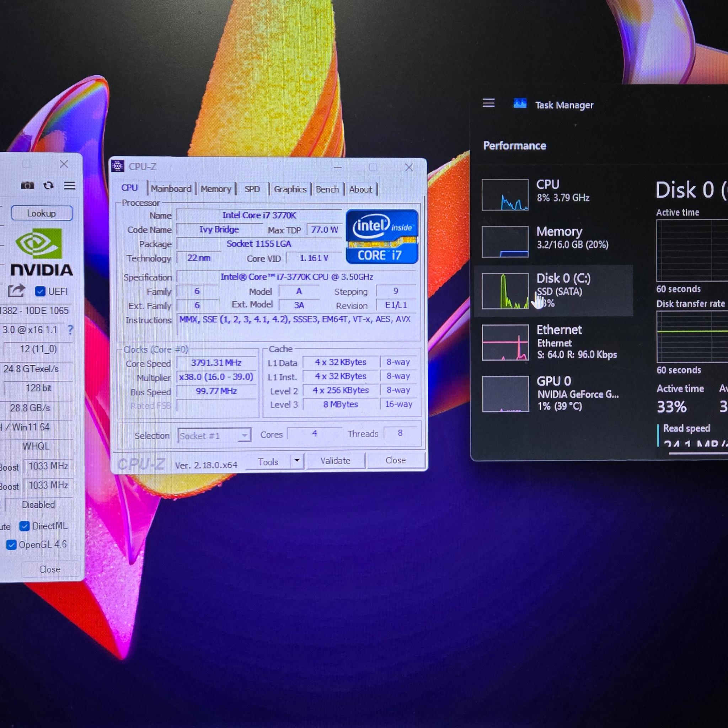The width and height of the screenshot is (728, 728).
Task: Click the Level 2 cache '4 x 256 KBytes'
Action: 341,390
